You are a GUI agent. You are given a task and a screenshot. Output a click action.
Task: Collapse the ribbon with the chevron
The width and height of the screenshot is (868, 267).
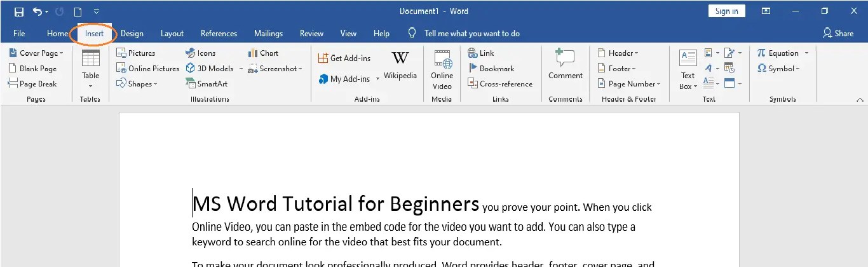860,100
